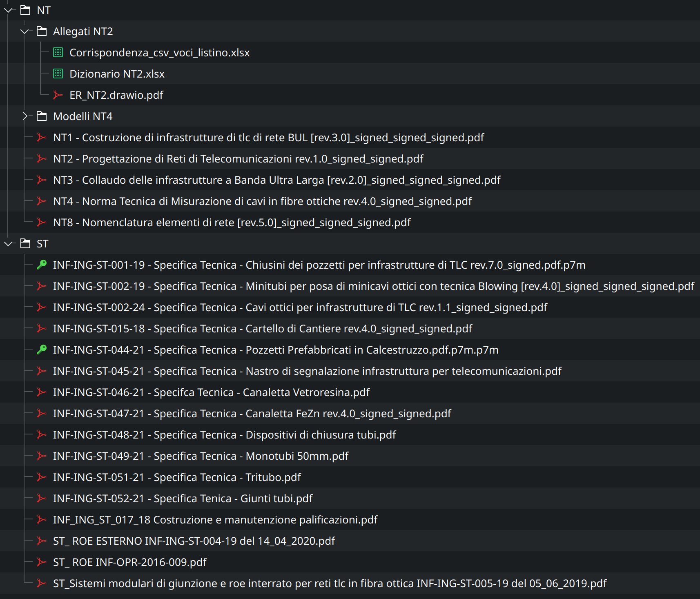The image size is (700, 599).
Task: Click the spreadsheet icon for Corrispondenza_csv_voci_listino.xlsx
Action: pyautogui.click(x=58, y=52)
